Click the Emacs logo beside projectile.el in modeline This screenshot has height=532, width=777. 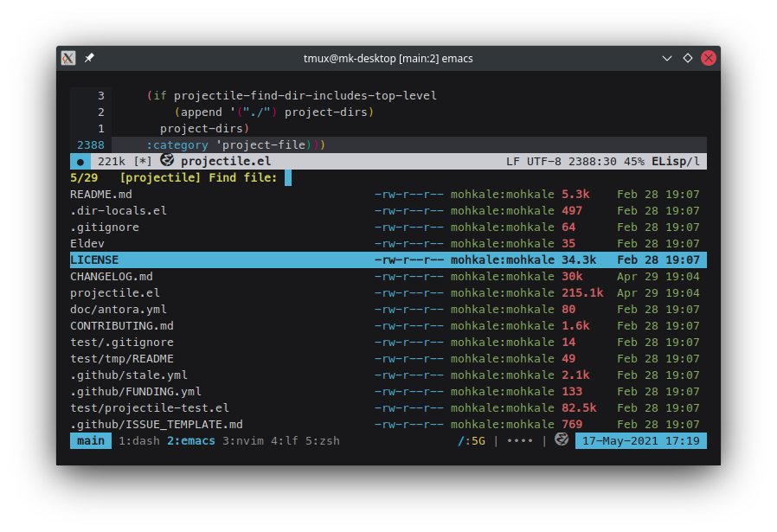[167, 159]
